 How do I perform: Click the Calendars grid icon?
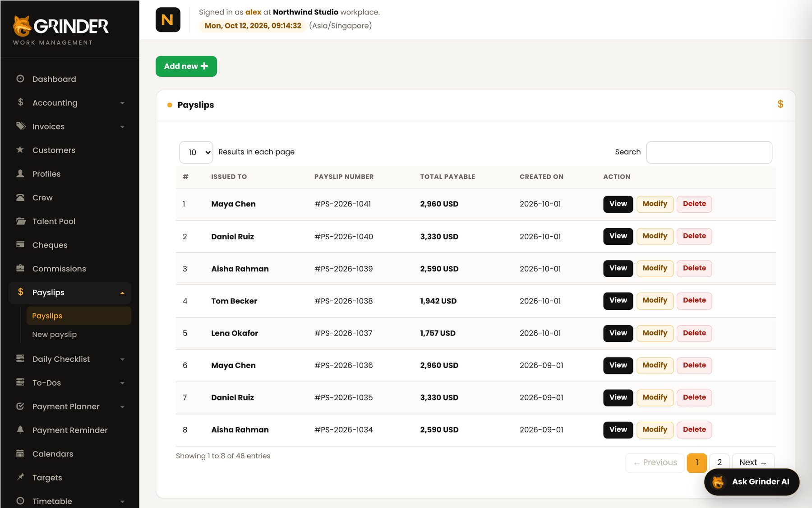[x=20, y=453]
